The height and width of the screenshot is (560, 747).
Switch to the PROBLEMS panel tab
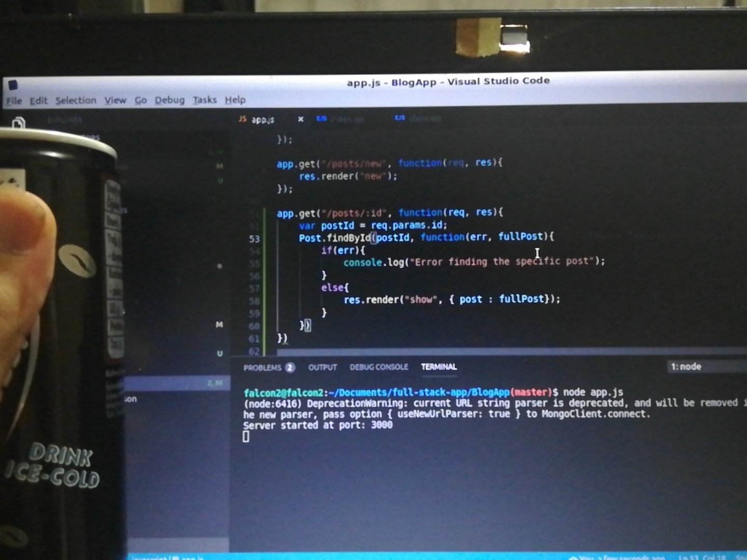pos(262,368)
